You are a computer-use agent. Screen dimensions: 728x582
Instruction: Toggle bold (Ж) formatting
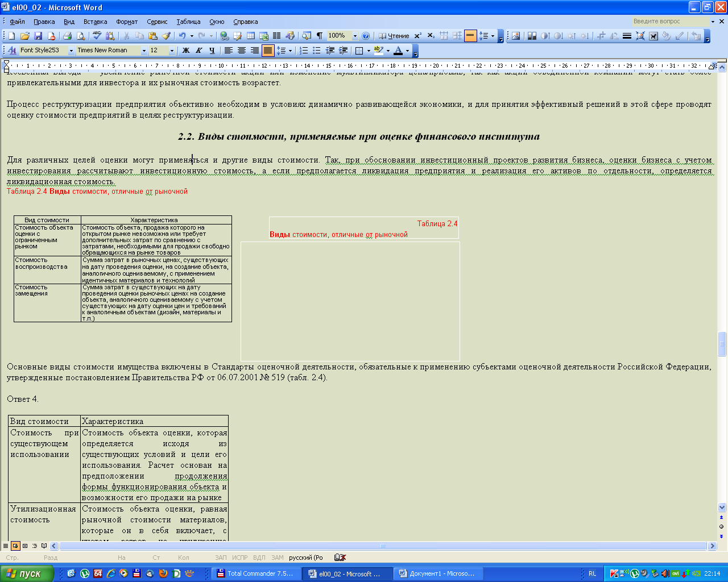tap(185, 50)
